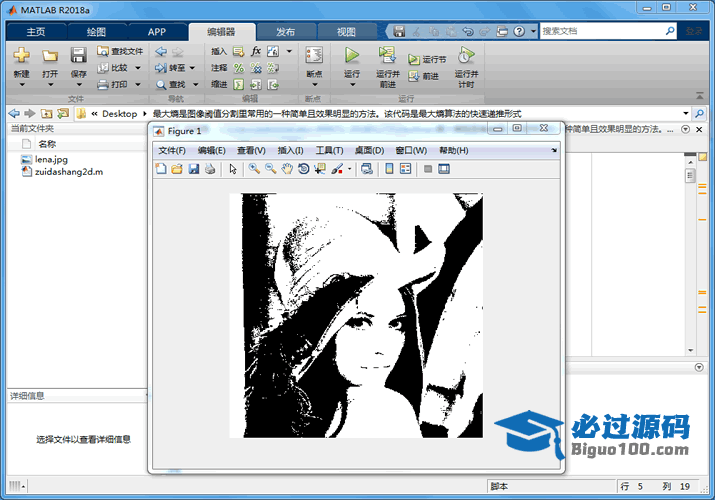Click the Advance (前进) button
The image size is (715, 500).
coord(424,76)
